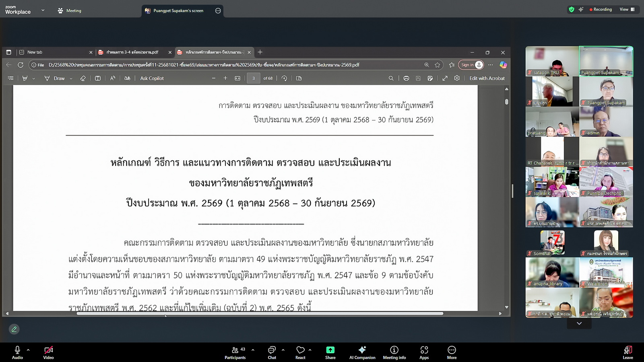644x362 pixels.
Task: Click the Share screen icon
Action: pos(330,352)
